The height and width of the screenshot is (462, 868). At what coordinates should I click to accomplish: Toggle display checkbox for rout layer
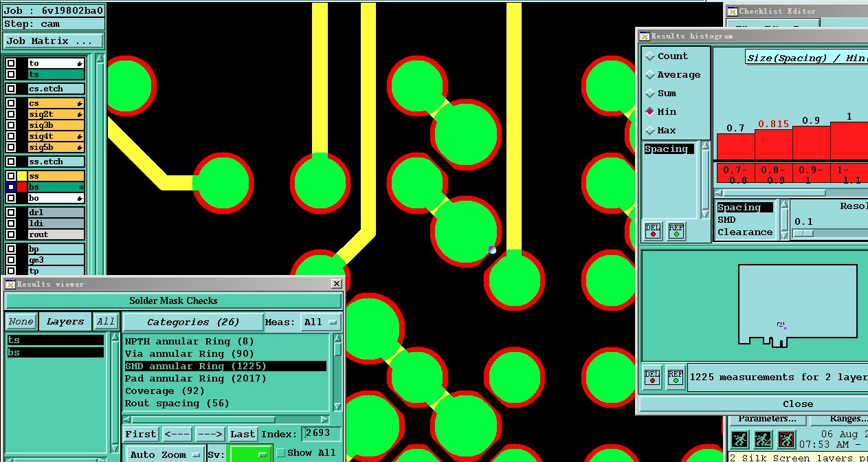click(11, 234)
